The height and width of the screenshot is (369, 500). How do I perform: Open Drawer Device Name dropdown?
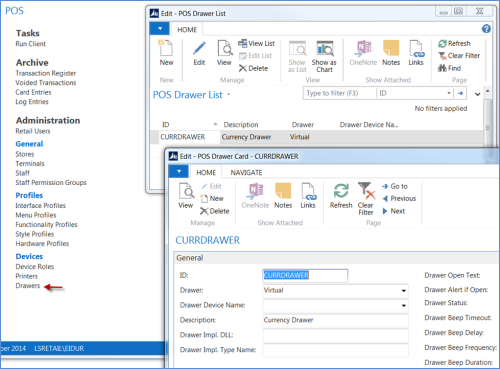click(x=404, y=305)
